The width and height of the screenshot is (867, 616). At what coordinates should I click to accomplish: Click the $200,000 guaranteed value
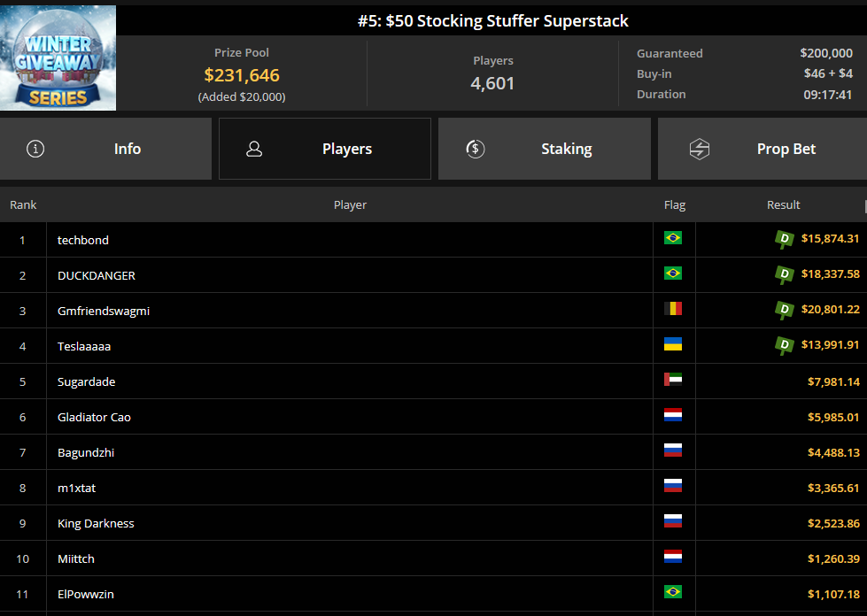click(826, 53)
